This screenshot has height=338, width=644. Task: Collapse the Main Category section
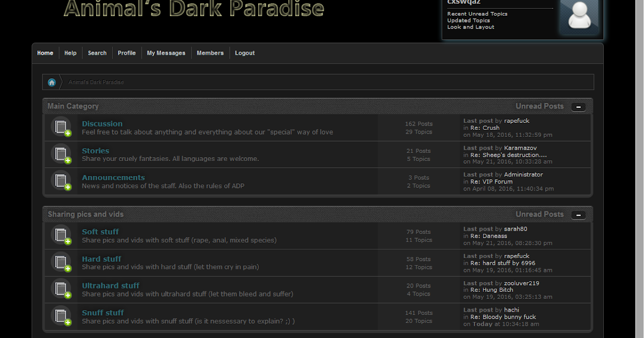coord(579,107)
